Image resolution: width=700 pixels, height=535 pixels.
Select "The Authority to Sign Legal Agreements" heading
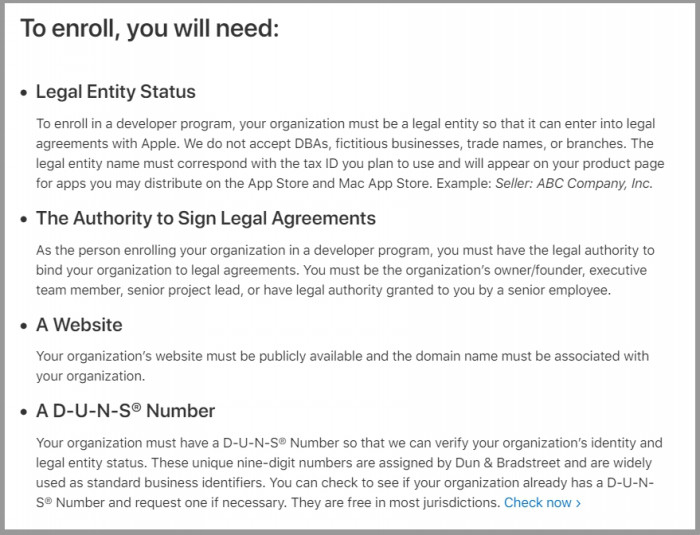206,218
